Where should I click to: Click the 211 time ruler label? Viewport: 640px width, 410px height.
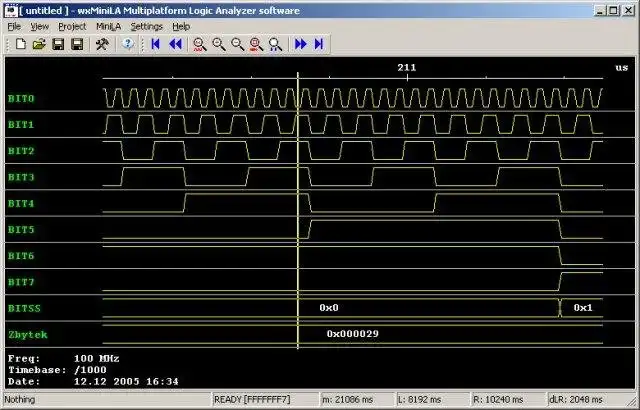[x=407, y=67]
